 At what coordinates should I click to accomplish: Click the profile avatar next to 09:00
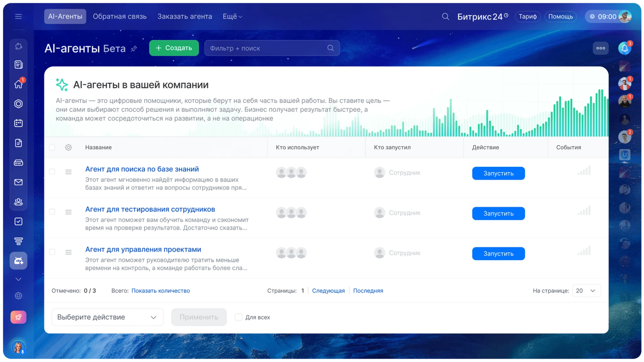625,16
